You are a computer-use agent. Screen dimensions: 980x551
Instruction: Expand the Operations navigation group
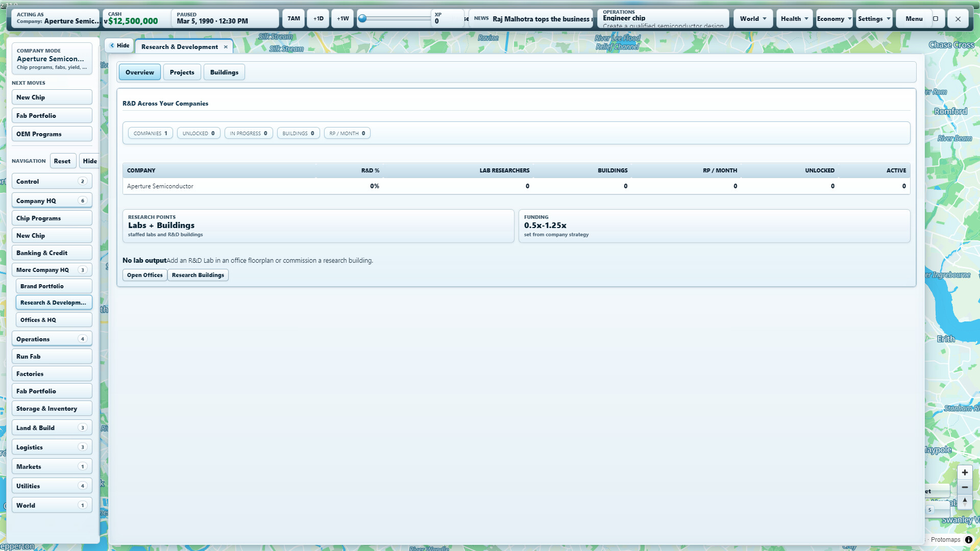point(52,339)
